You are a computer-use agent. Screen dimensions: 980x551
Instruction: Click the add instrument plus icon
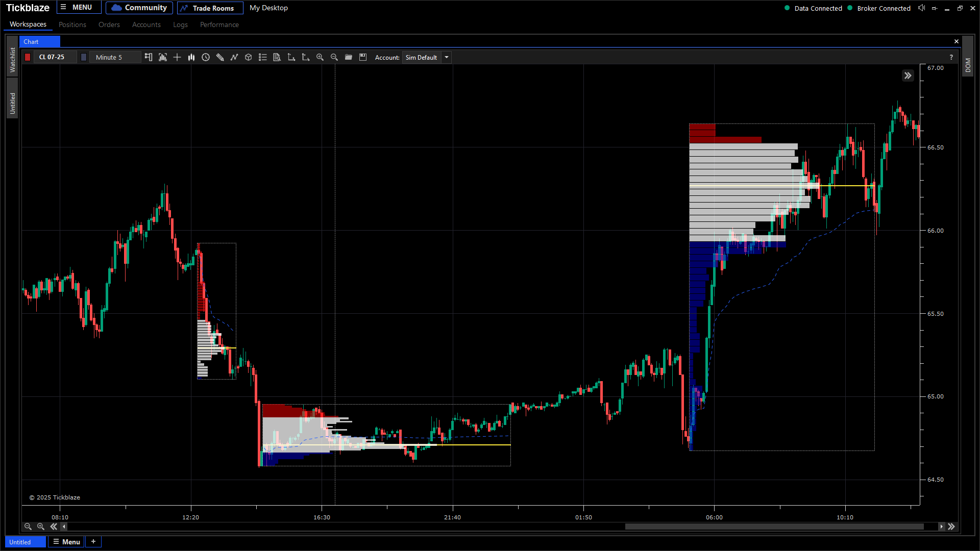click(x=177, y=57)
